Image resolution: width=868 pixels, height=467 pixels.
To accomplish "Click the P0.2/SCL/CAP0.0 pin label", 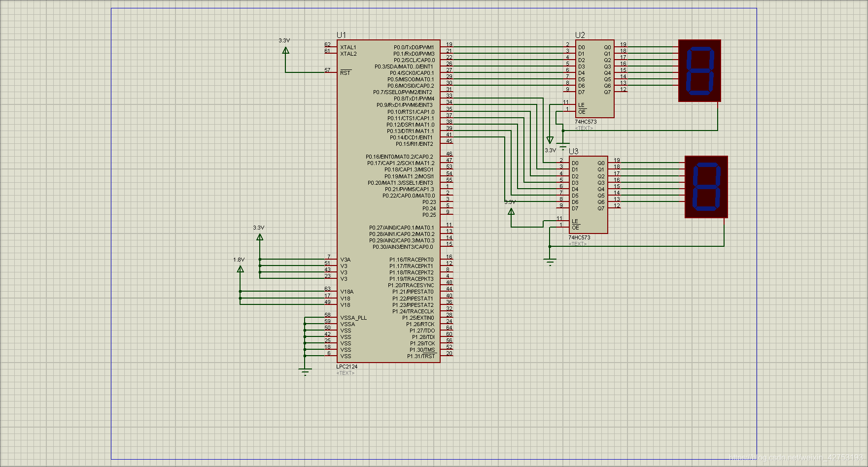I will tap(415, 60).
